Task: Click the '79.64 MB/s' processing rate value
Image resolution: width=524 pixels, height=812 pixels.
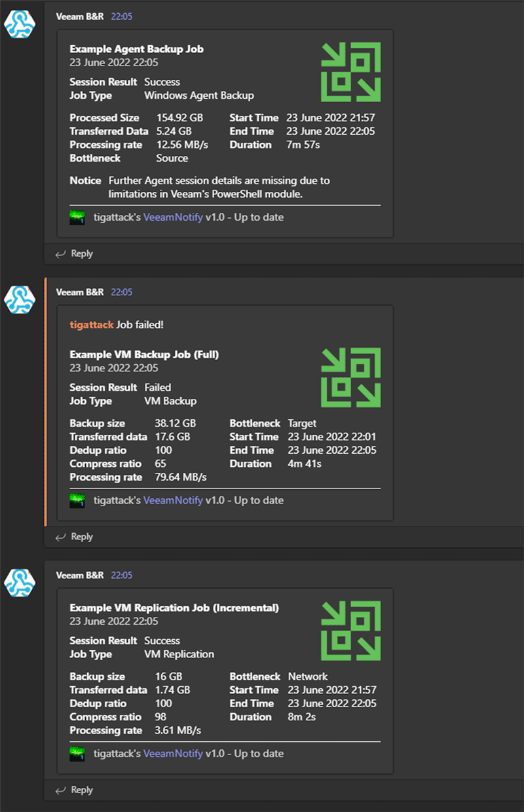Action: click(x=181, y=477)
